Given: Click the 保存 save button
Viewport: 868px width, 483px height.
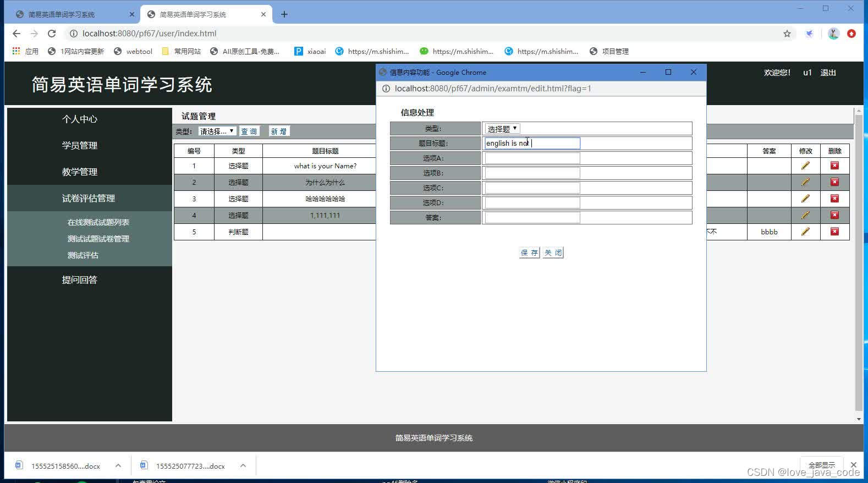Looking at the screenshot, I should [x=529, y=253].
